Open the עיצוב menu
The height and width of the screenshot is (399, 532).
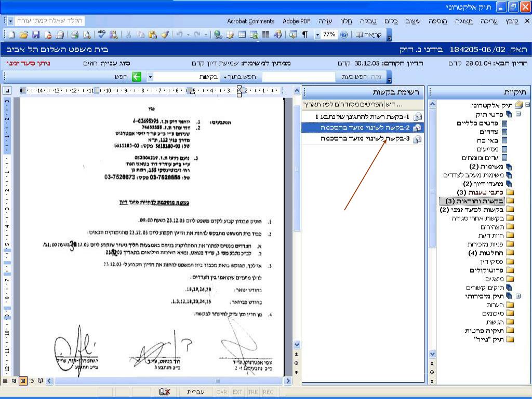click(413, 21)
